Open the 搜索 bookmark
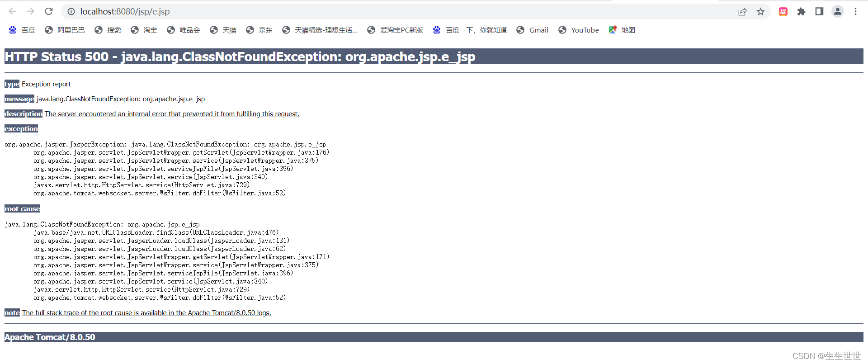The height and width of the screenshot is (364, 868). pos(108,30)
